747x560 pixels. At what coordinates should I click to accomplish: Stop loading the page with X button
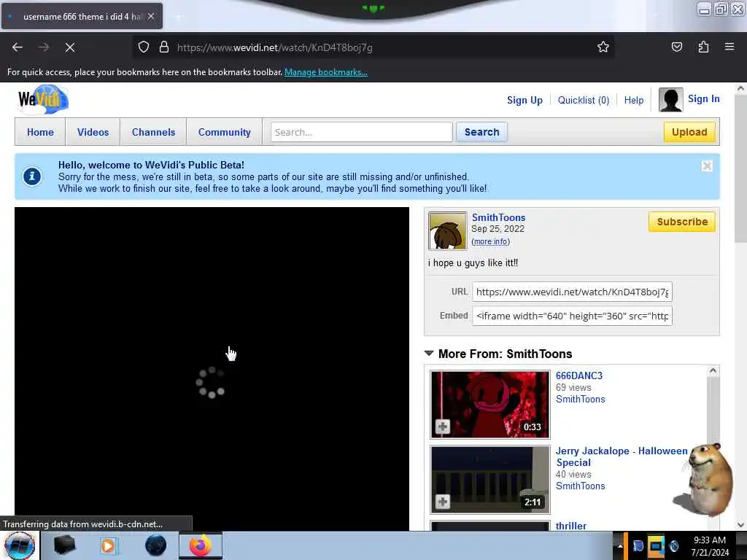(69, 47)
